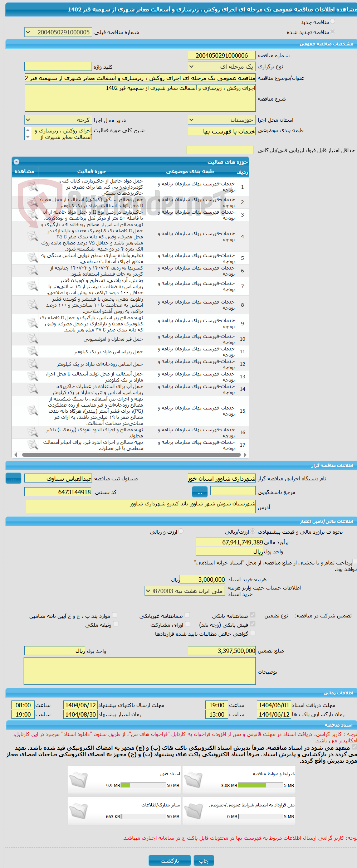Click the ellipsis button beside مسئول ثبت مناقصه

[13, 479]
